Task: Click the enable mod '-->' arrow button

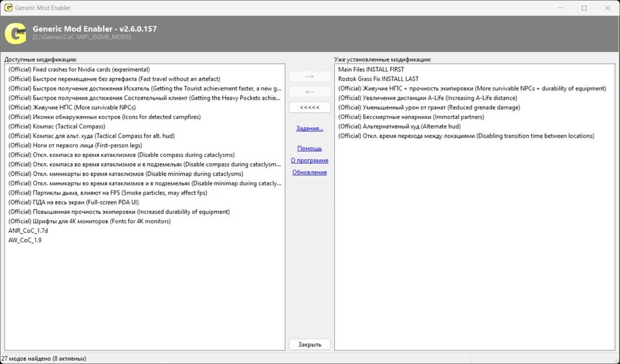Action: (x=309, y=76)
